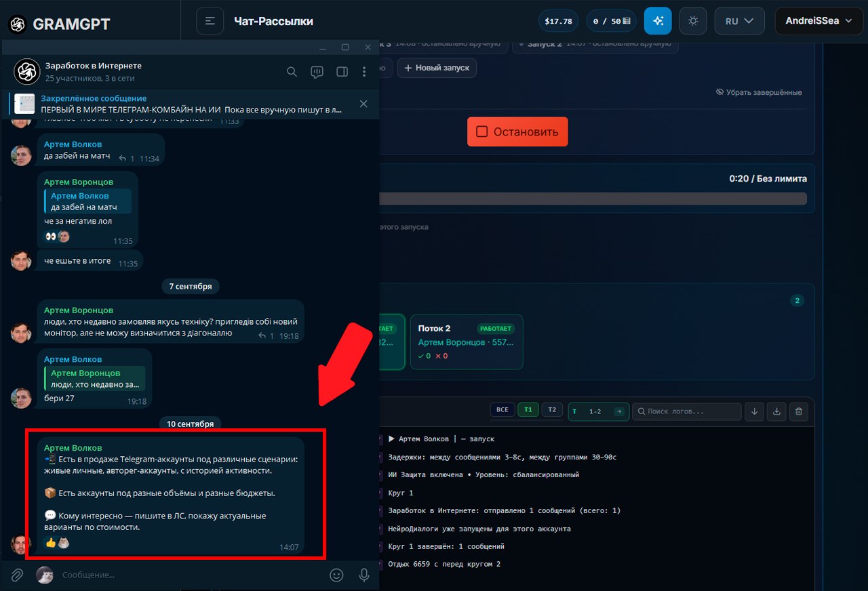Click the 7 сентября date badge
868x591 pixels.
point(191,287)
